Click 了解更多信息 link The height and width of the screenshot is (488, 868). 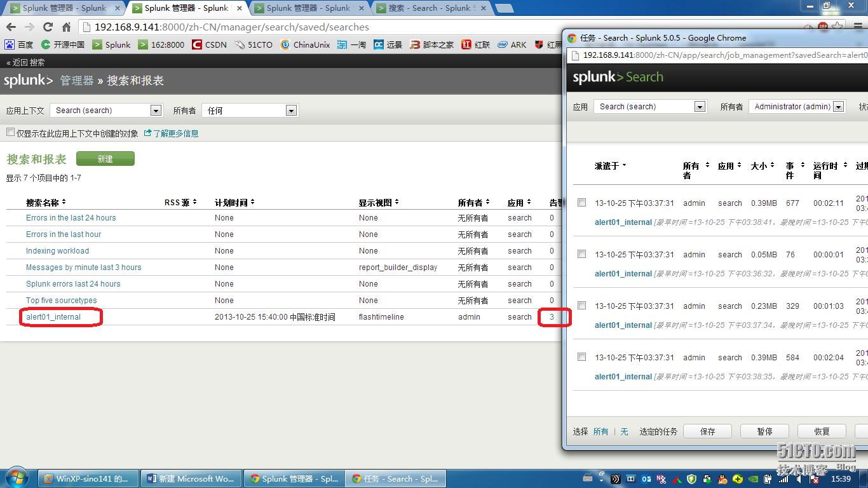point(172,133)
